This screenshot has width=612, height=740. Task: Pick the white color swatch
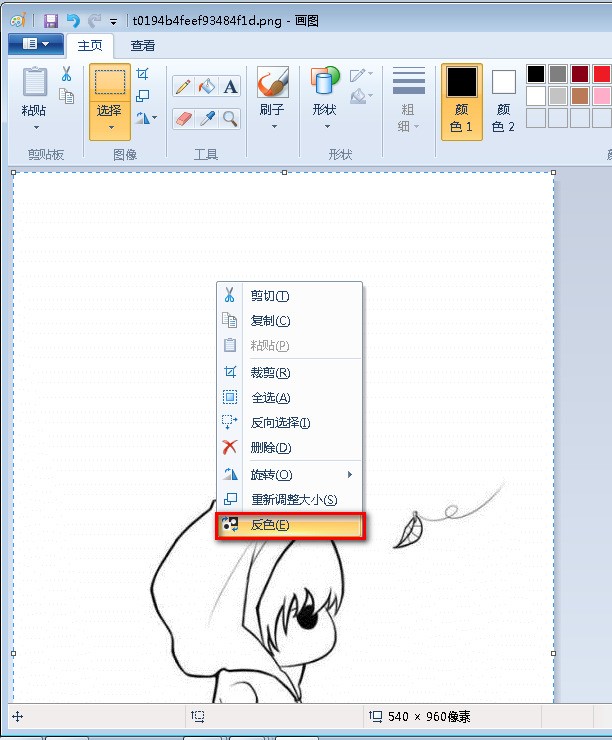(x=536, y=96)
